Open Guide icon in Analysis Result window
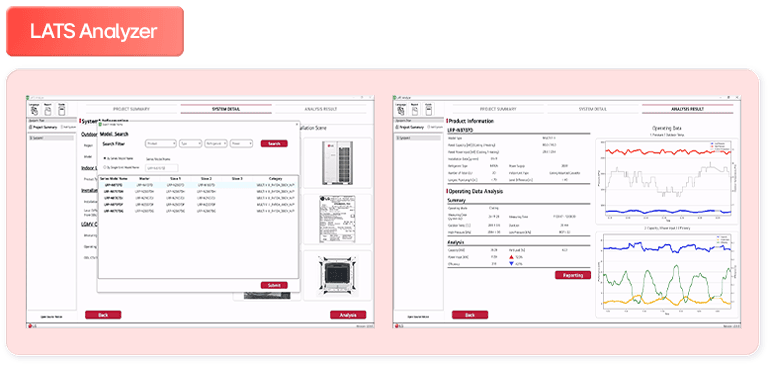The height and width of the screenshot is (373, 768). [x=428, y=110]
